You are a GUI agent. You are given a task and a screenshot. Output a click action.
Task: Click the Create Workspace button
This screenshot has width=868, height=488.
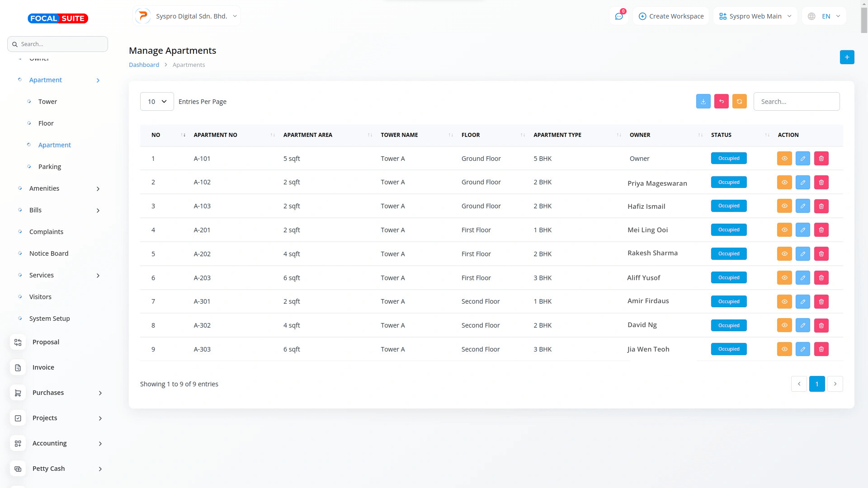click(671, 16)
